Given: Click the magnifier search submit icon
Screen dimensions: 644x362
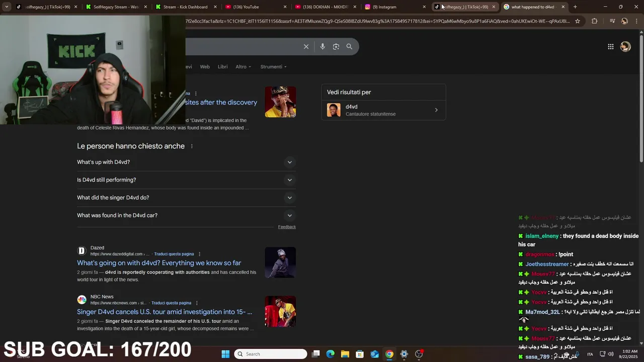Looking at the screenshot, I should click(x=349, y=46).
